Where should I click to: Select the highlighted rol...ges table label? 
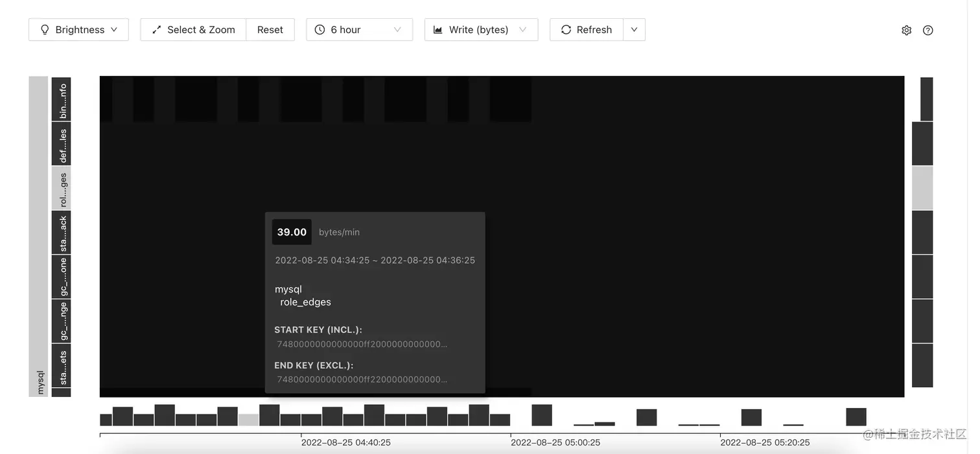tap(62, 188)
